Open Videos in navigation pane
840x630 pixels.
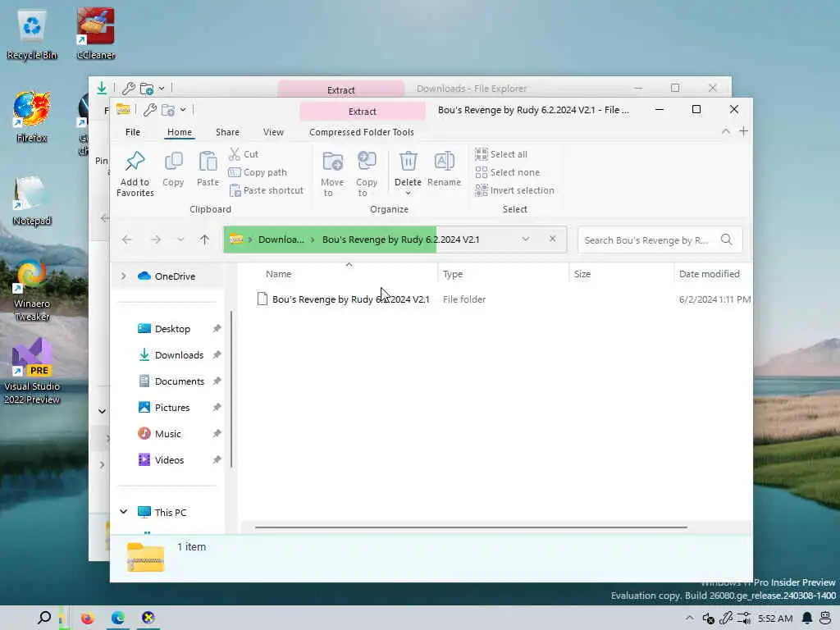point(169,460)
